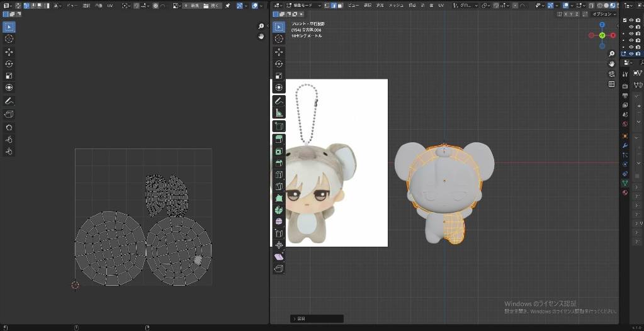Expand the オプション options dropdown
This screenshot has width=644, height=331.
point(604,14)
